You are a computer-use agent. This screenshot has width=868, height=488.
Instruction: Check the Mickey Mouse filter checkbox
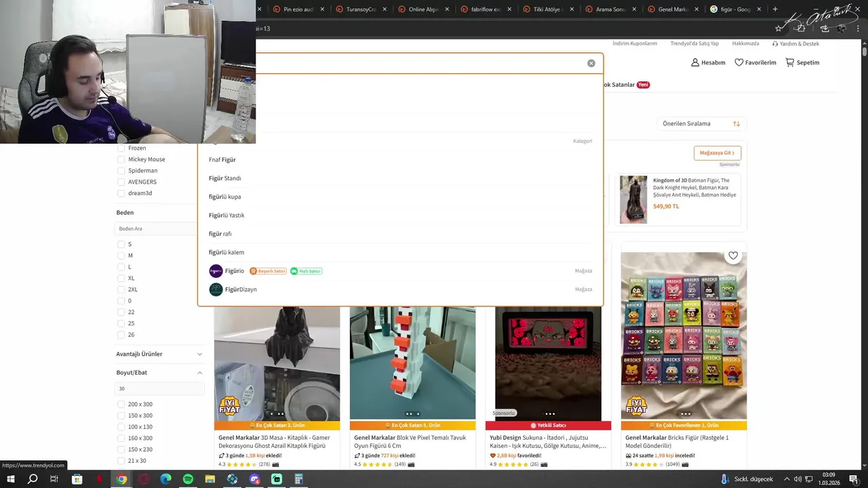tap(121, 159)
